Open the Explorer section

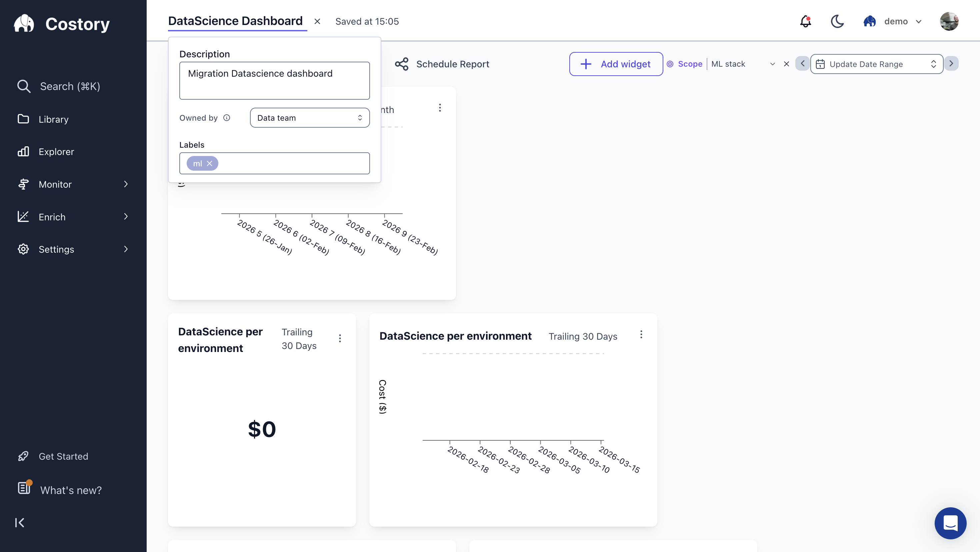coord(56,151)
